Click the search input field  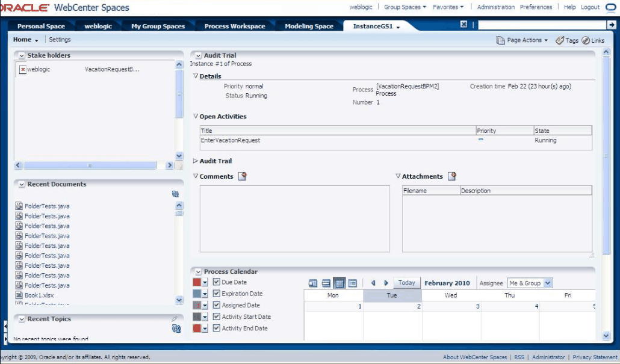542,25
